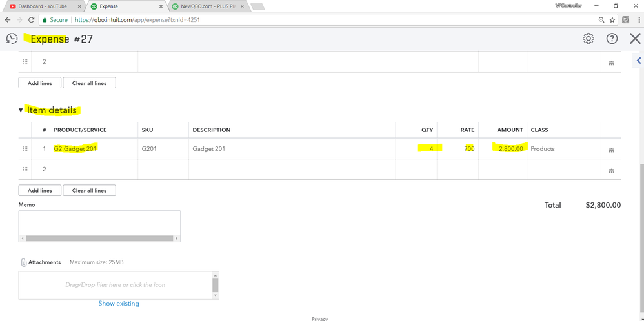This screenshot has width=644, height=321.
Task: Grab handle of Gadget 201 line
Action: click(25, 149)
